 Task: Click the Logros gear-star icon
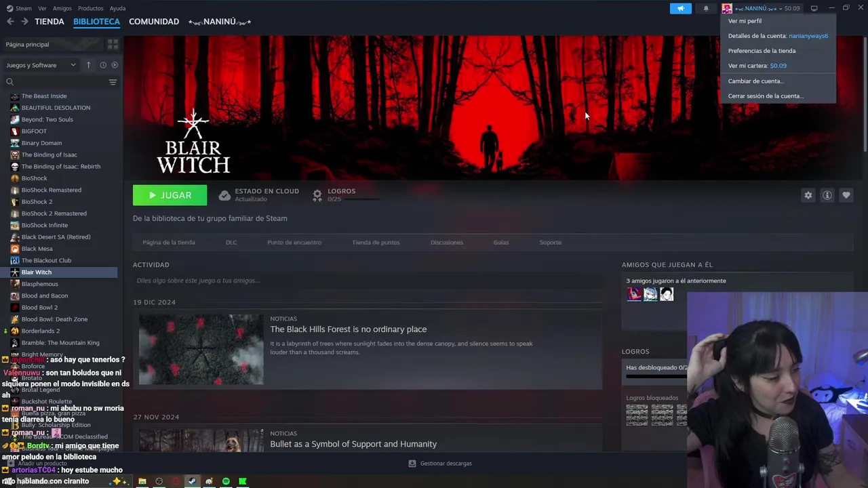[x=317, y=195]
